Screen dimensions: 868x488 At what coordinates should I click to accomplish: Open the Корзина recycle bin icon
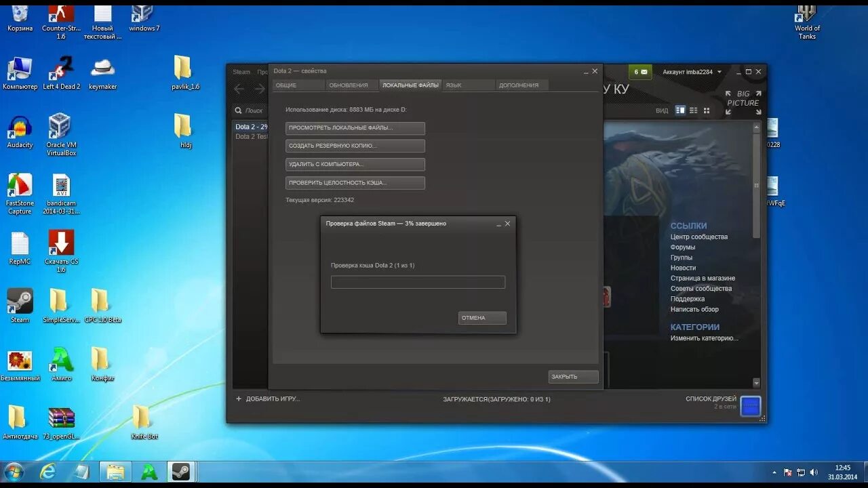[x=20, y=18]
